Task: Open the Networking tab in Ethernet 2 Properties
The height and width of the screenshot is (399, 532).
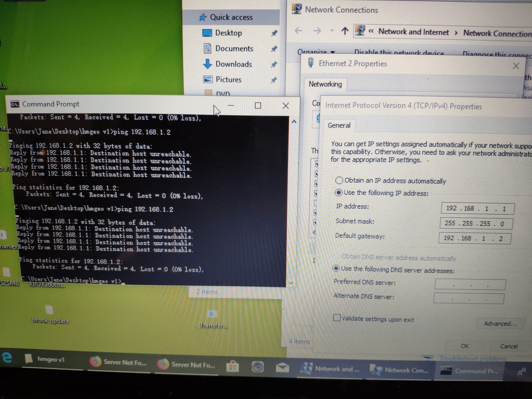Action: (325, 84)
